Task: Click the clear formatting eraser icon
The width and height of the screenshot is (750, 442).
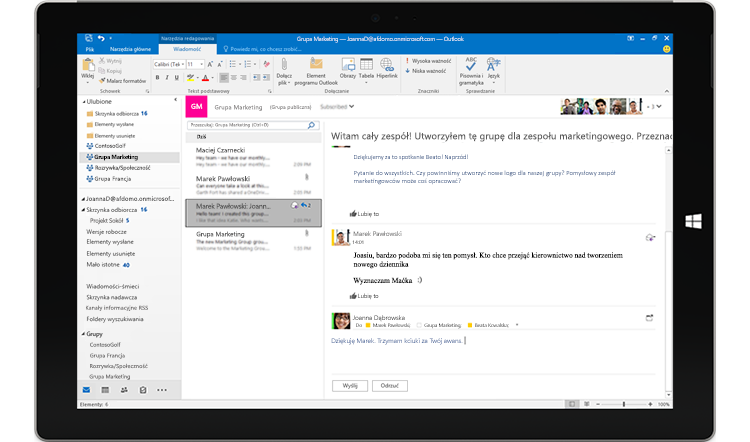Action: coord(266,64)
